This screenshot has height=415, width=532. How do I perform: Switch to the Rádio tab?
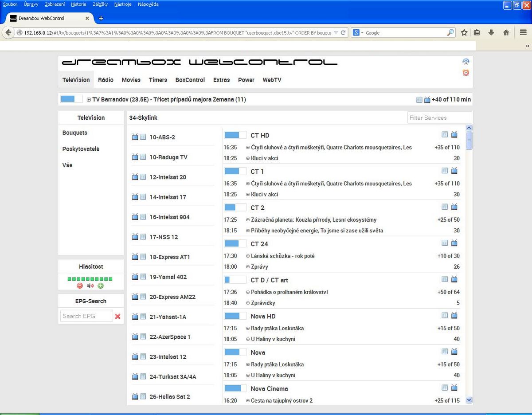coord(106,80)
